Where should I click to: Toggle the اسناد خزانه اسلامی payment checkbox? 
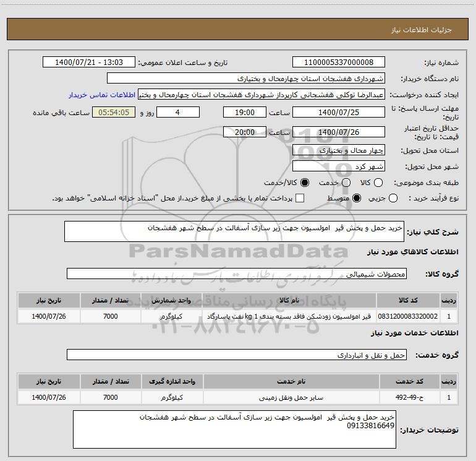pyautogui.click(x=300, y=199)
